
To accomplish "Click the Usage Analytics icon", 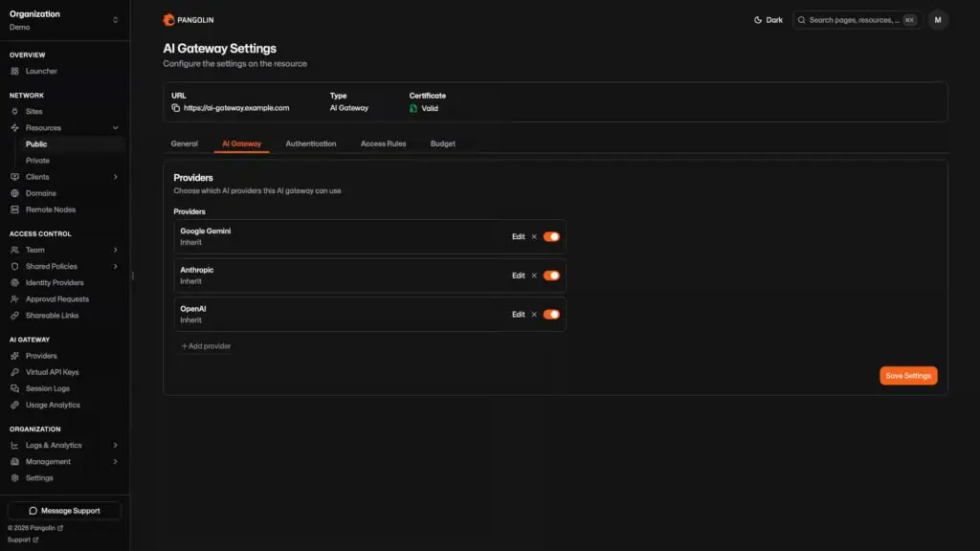I will [15, 405].
